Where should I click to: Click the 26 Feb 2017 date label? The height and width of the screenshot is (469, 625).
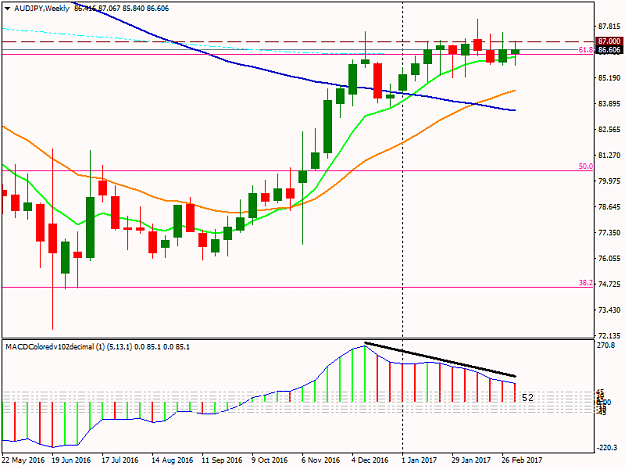click(x=521, y=460)
